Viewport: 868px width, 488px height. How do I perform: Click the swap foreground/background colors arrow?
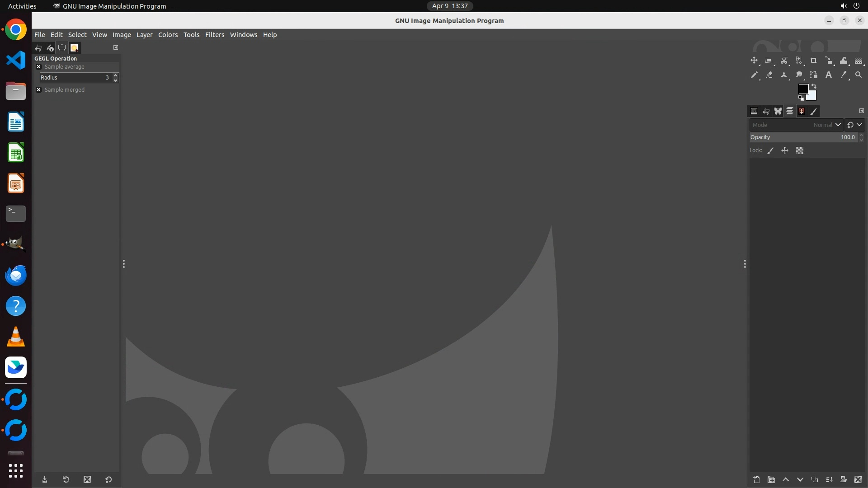pos(814,86)
